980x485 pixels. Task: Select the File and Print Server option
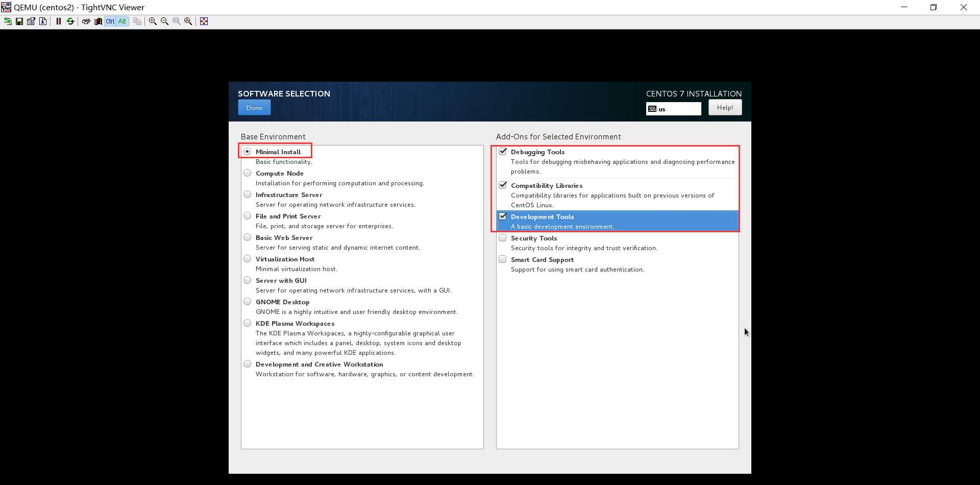pos(248,216)
